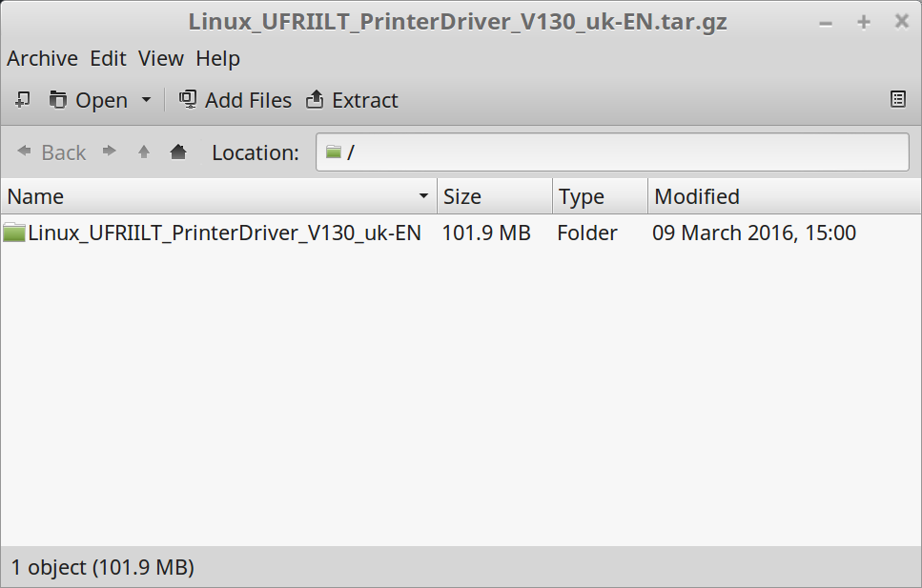Sort files by the Size column
922x588 pixels.
(x=494, y=196)
